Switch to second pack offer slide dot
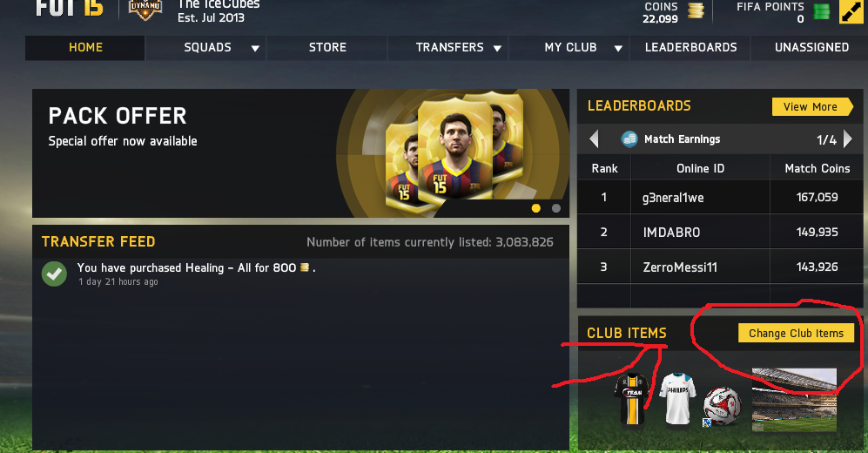Screen dimensions: 868x453 pyautogui.click(x=556, y=208)
